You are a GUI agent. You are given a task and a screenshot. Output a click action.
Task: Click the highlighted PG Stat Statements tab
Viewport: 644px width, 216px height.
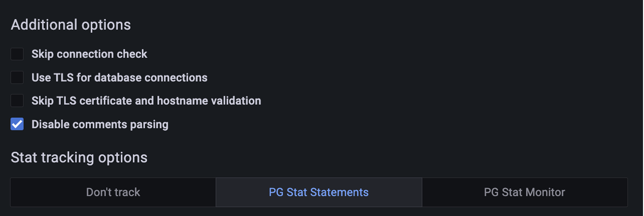tap(318, 192)
